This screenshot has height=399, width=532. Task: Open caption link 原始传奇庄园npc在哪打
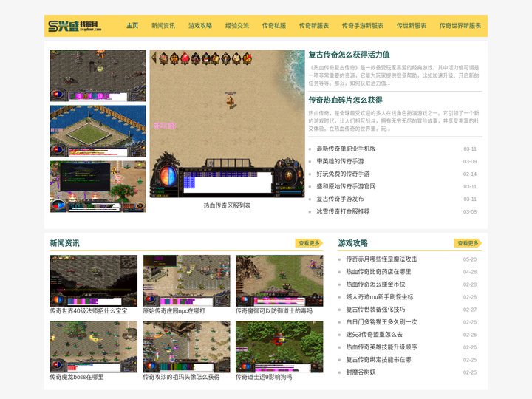click(174, 311)
